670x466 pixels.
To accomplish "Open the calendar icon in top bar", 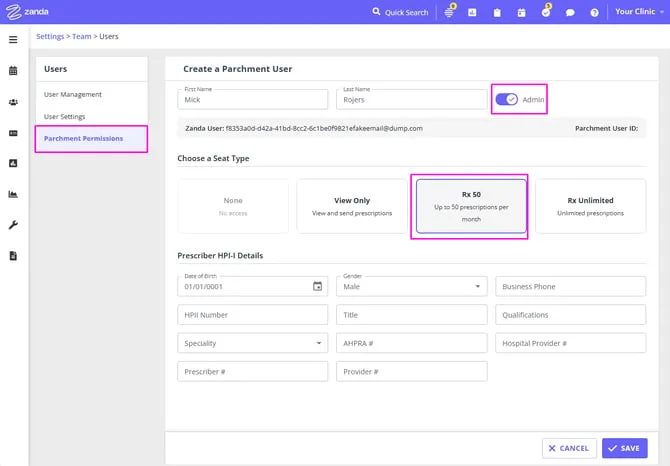I will pyautogui.click(x=521, y=12).
